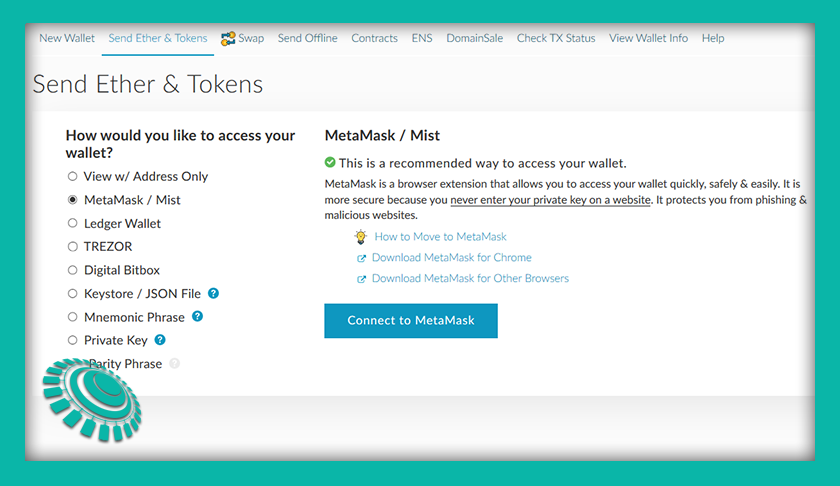This screenshot has height=486, width=840.
Task: Click help icon next to Keystore / JSON File
Action: click(x=213, y=293)
